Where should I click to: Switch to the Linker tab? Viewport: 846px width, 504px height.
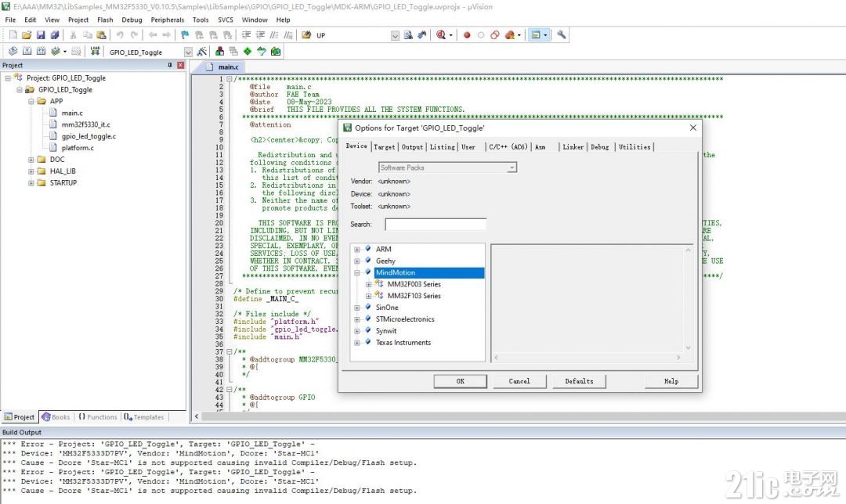pyautogui.click(x=573, y=146)
